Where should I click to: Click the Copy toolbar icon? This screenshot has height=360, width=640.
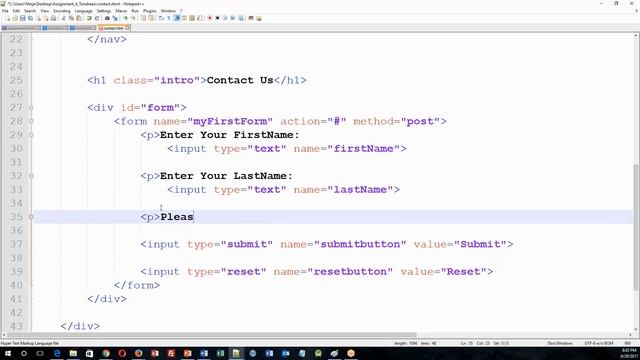coord(71,18)
